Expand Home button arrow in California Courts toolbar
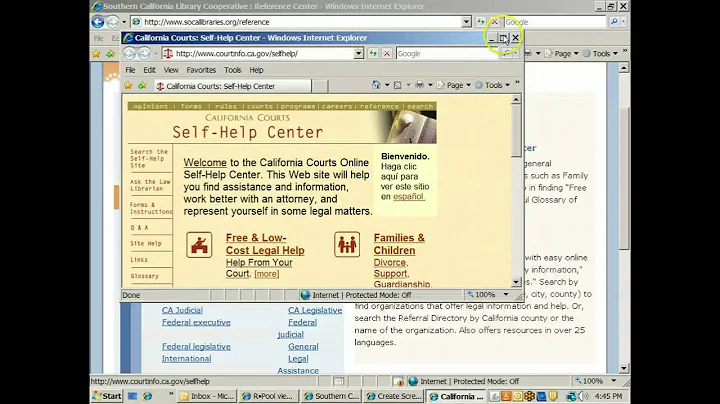Viewport: 720px width, 404px height. pos(387,85)
